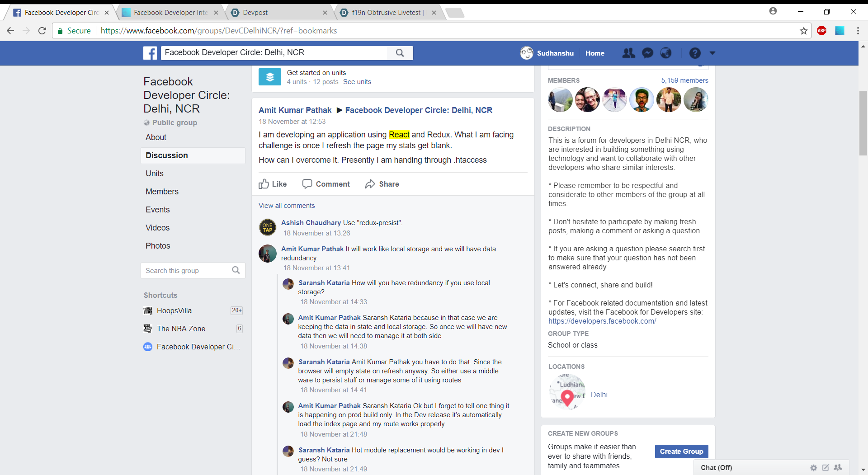Click the create group chat icon in chat bar
The height and width of the screenshot is (475, 868).
(x=838, y=468)
